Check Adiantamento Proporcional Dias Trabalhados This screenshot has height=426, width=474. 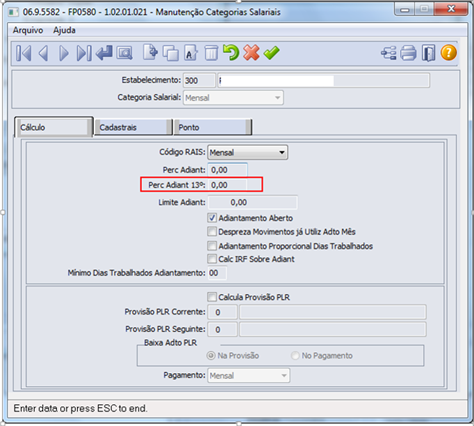pyautogui.click(x=212, y=246)
